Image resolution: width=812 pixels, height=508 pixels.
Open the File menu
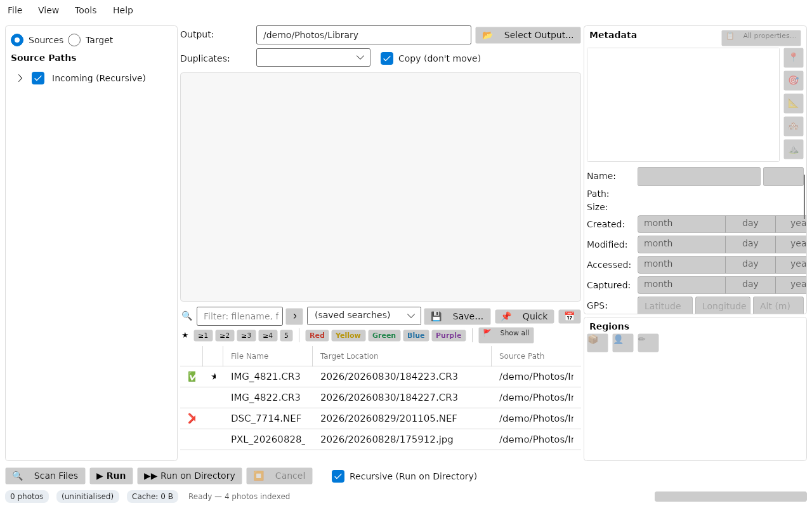[x=15, y=10]
